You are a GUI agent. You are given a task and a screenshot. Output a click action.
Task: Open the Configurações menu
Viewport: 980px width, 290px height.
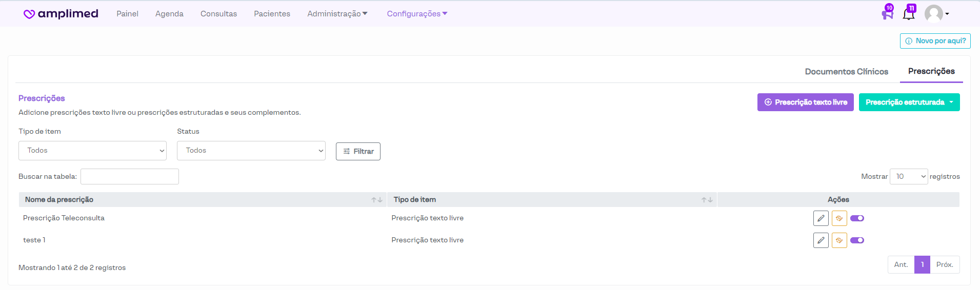417,14
